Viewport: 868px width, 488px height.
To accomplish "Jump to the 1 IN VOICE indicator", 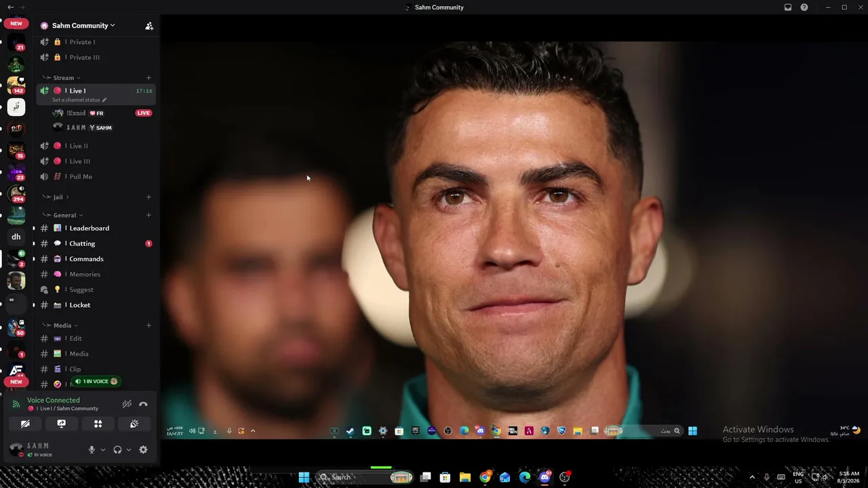I will click(96, 382).
